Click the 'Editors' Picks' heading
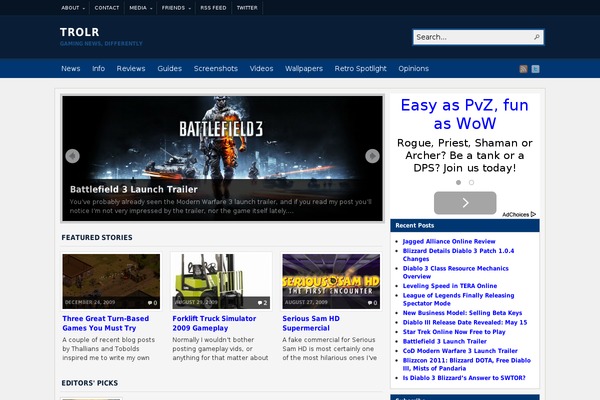Image resolution: width=600 pixels, height=400 pixels. coord(90,383)
